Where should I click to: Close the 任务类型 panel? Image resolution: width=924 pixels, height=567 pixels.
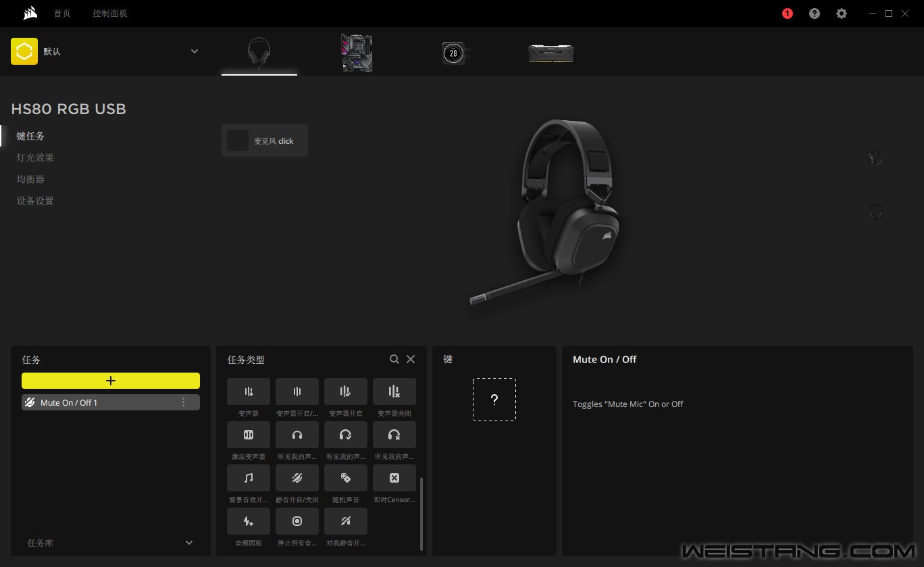[411, 359]
